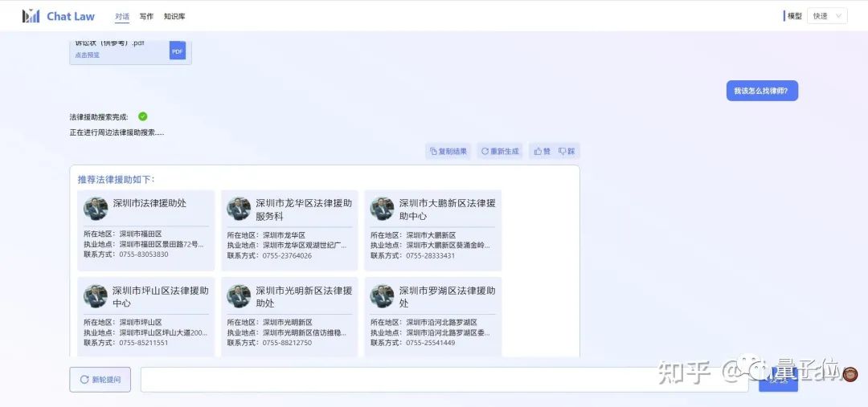Open the 深圳市坪山区法律援助中心 card
The height and width of the screenshot is (407, 868).
click(145, 317)
